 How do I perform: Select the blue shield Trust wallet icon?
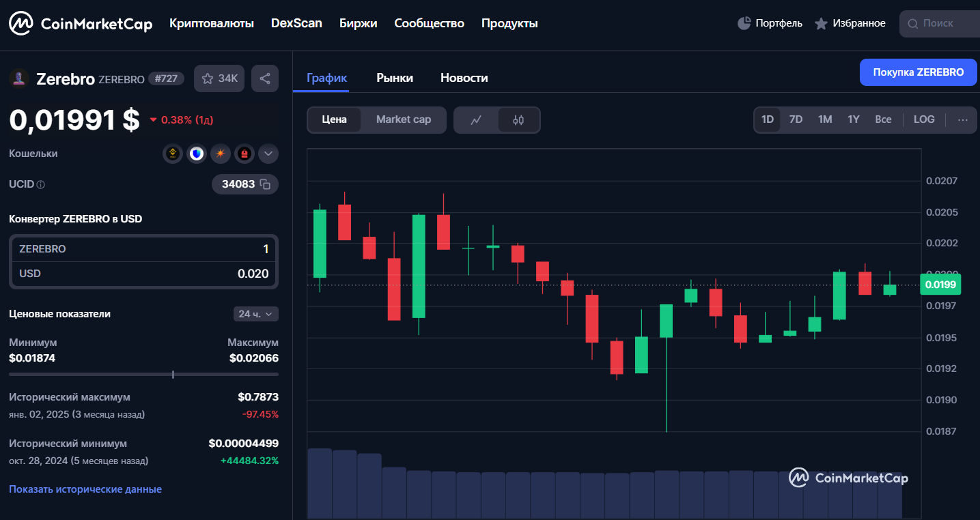pos(197,154)
